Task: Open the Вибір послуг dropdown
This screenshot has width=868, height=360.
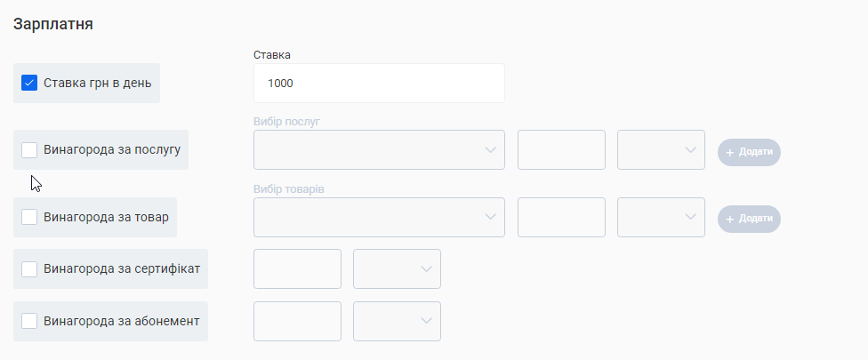Action: 369,149
